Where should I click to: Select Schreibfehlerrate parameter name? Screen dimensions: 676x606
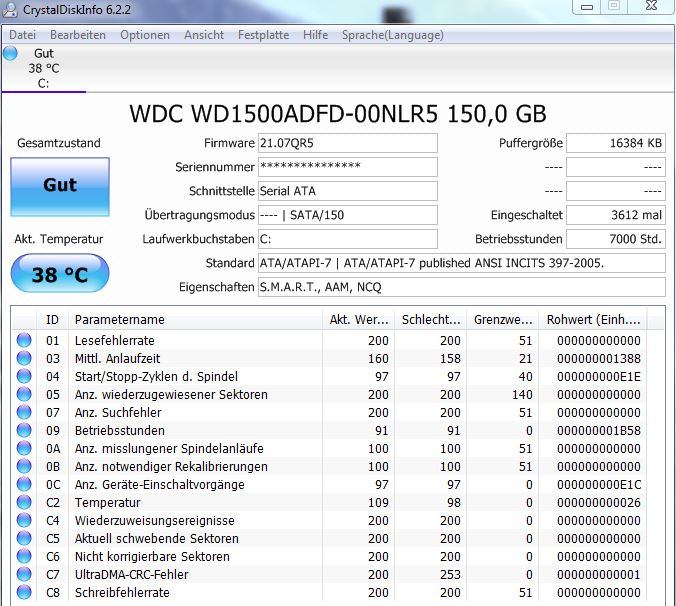(x=122, y=593)
